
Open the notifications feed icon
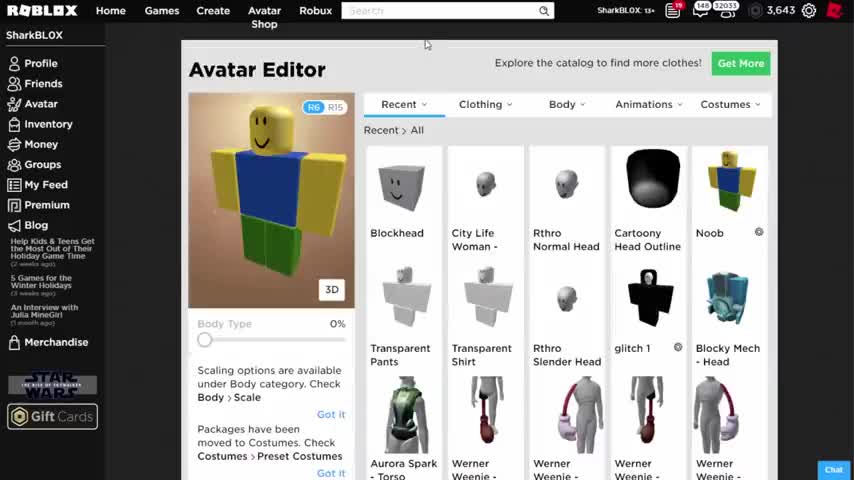point(673,10)
